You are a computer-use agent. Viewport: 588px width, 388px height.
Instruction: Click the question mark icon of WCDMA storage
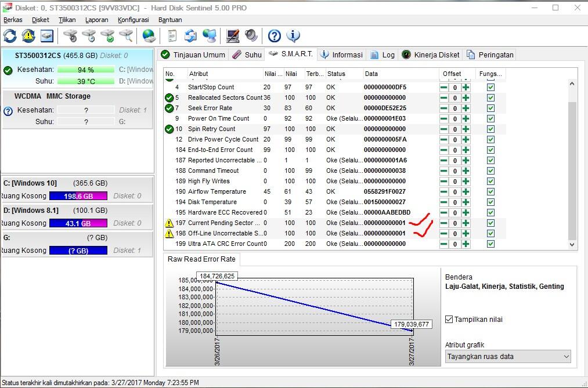(x=8, y=111)
